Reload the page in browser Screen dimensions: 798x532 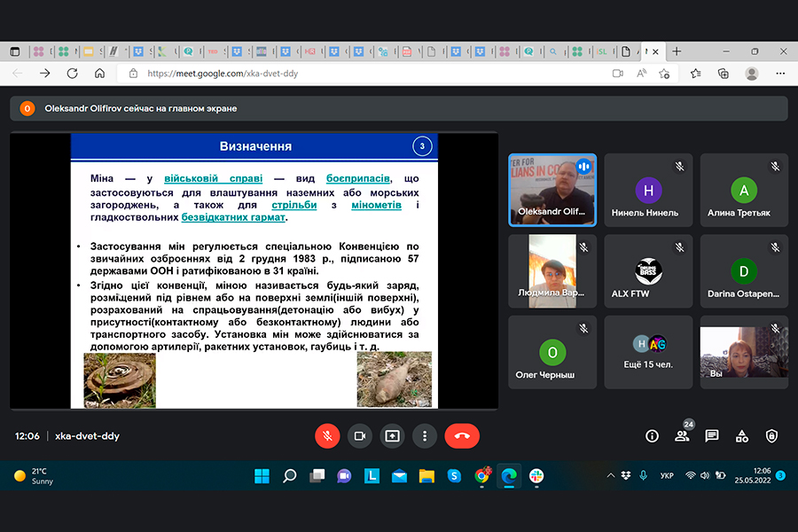(73, 74)
